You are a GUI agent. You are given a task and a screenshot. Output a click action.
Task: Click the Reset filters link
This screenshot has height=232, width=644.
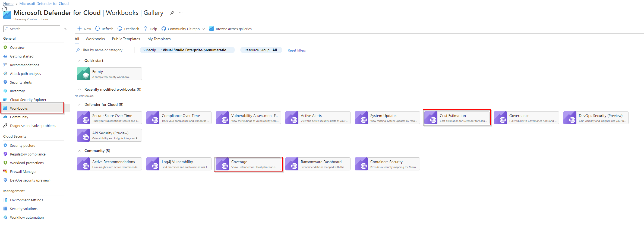click(x=296, y=50)
